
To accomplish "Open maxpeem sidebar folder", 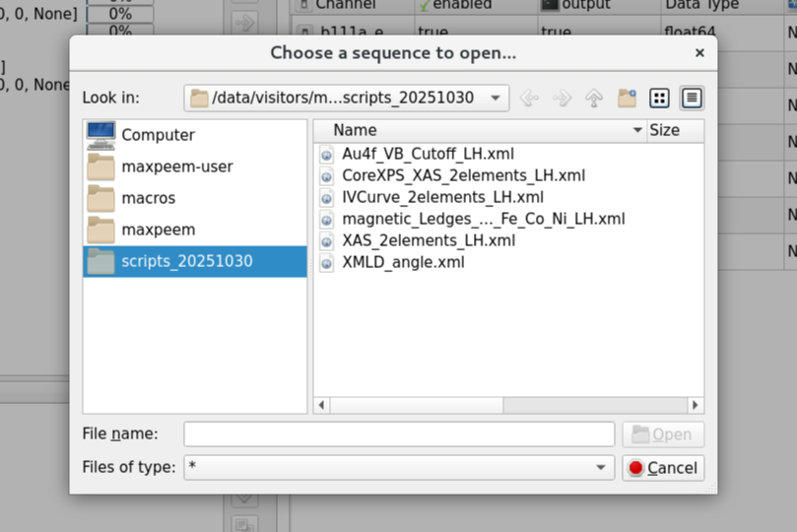I will [x=158, y=230].
